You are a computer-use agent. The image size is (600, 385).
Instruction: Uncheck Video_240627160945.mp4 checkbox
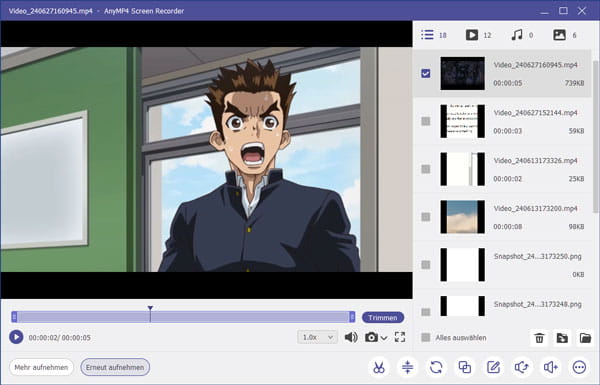click(426, 73)
